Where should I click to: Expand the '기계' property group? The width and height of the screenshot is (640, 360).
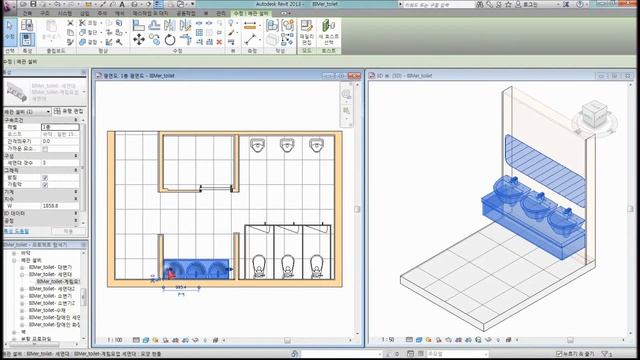[76, 191]
